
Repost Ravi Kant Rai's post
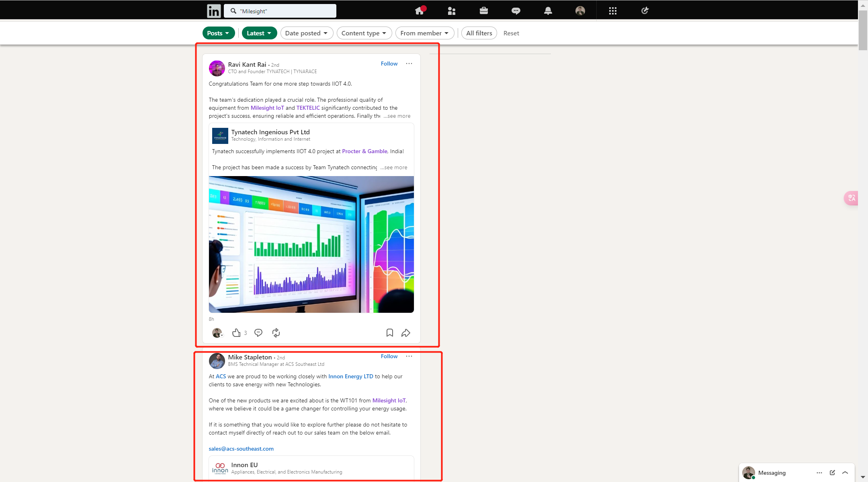point(276,333)
